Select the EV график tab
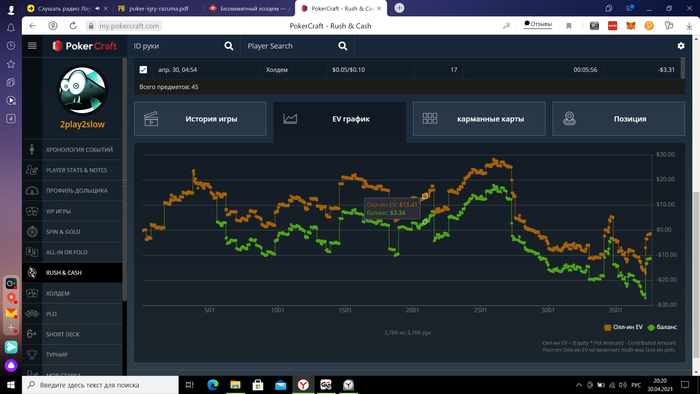The width and height of the screenshot is (700, 394). (x=339, y=119)
